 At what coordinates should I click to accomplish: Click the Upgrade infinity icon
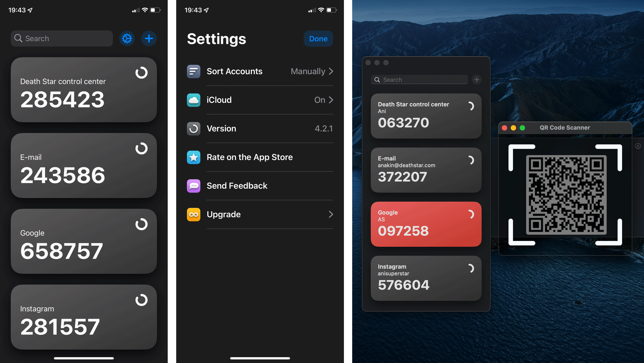pyautogui.click(x=193, y=214)
